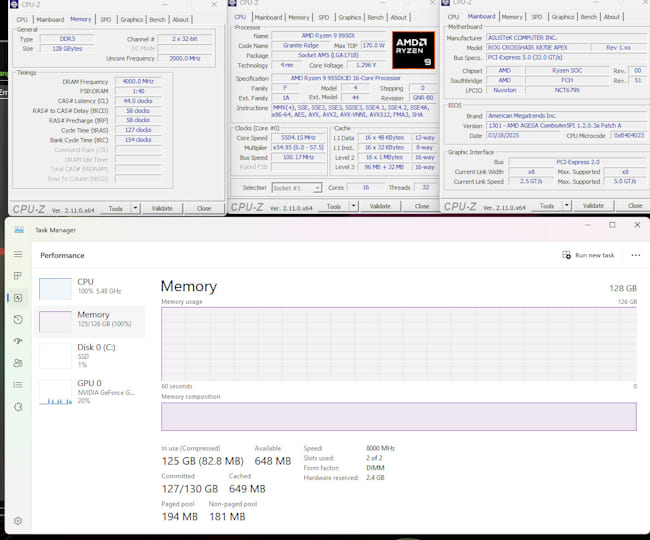This screenshot has width=650, height=540.
Task: Click the BIOS Date 03/18/2025 field
Action: pos(523,136)
